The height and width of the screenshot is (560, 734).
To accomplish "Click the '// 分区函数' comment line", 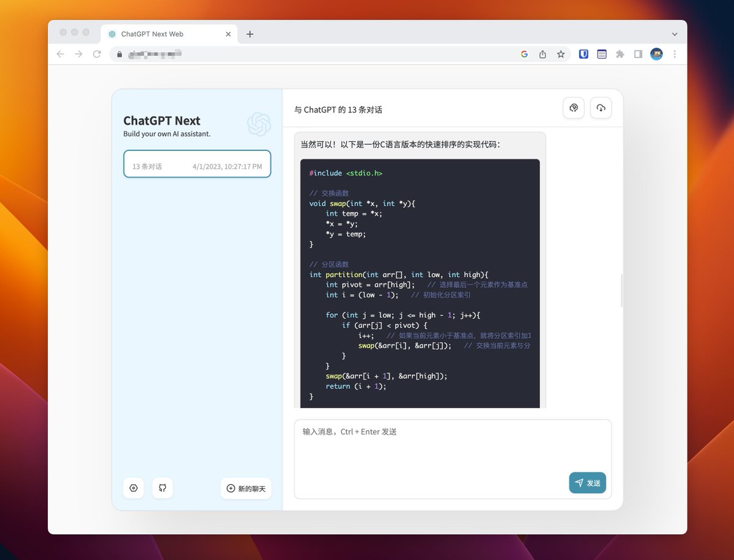I will pyautogui.click(x=329, y=265).
